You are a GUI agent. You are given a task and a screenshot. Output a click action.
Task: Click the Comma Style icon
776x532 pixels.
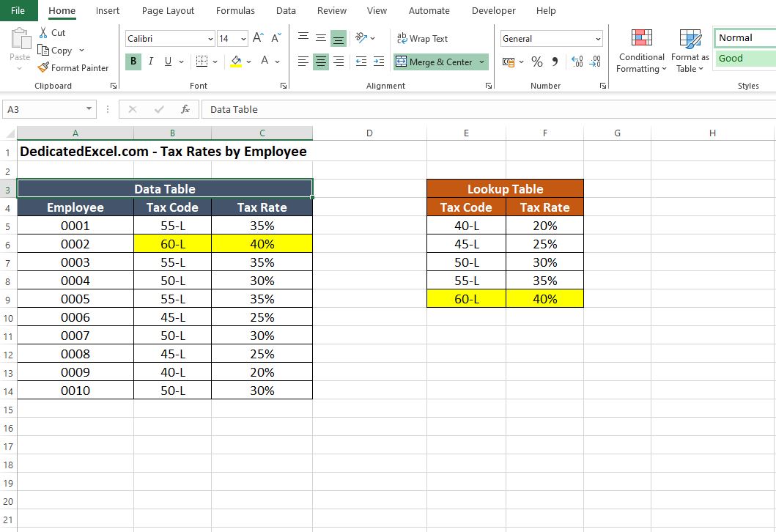point(555,62)
